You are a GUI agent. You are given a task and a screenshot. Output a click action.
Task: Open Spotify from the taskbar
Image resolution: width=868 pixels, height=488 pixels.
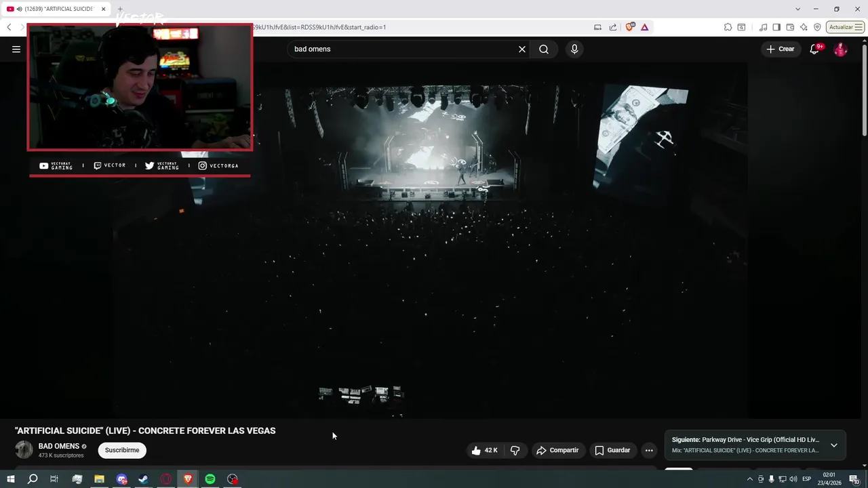coord(210,479)
